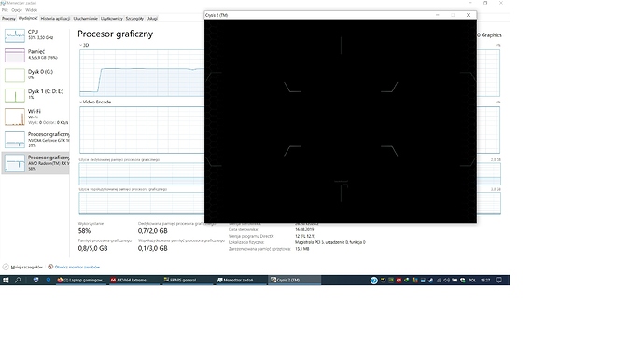Click the Windows Start button

6,280
